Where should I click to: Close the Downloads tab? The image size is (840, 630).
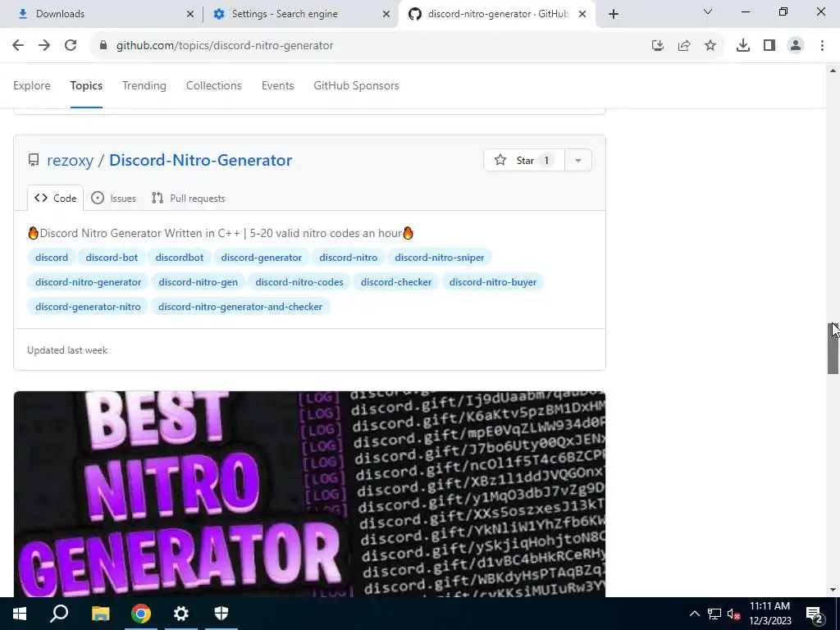[x=190, y=14]
